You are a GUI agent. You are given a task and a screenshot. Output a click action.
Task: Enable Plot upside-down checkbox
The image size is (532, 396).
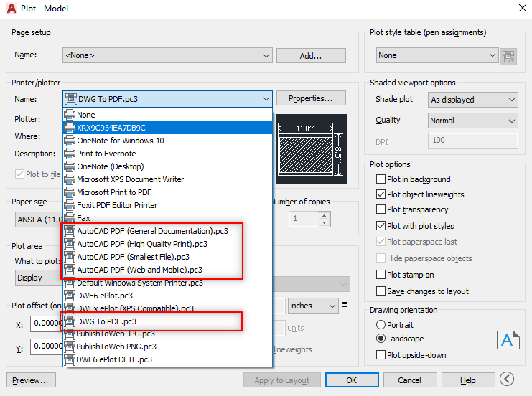click(381, 355)
